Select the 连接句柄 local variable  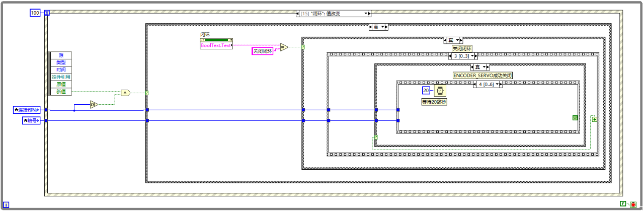point(27,109)
